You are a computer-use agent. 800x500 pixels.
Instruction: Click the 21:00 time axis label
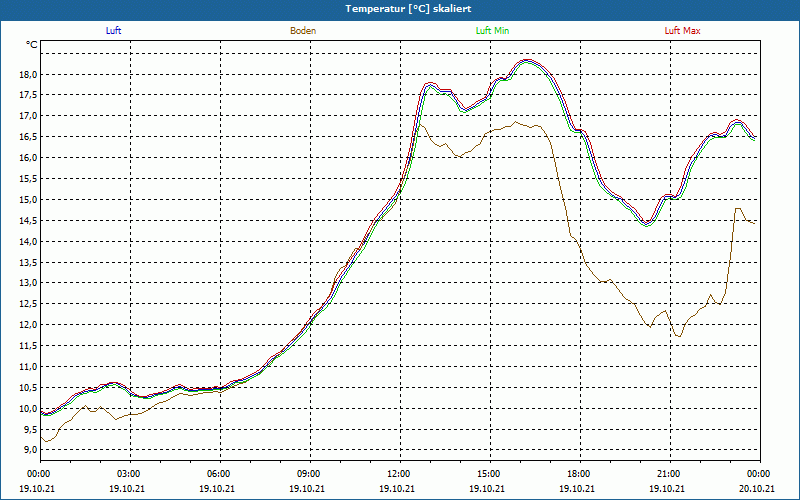click(670, 474)
